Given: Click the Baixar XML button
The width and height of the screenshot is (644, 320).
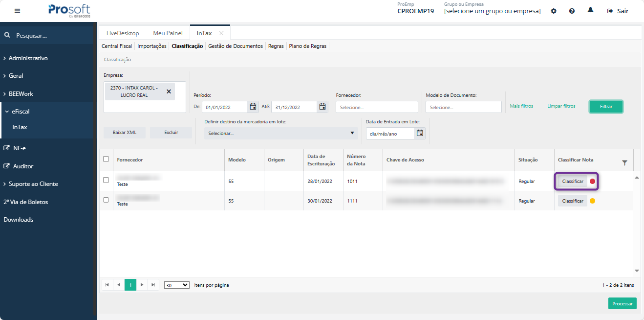Looking at the screenshot, I should click(125, 133).
